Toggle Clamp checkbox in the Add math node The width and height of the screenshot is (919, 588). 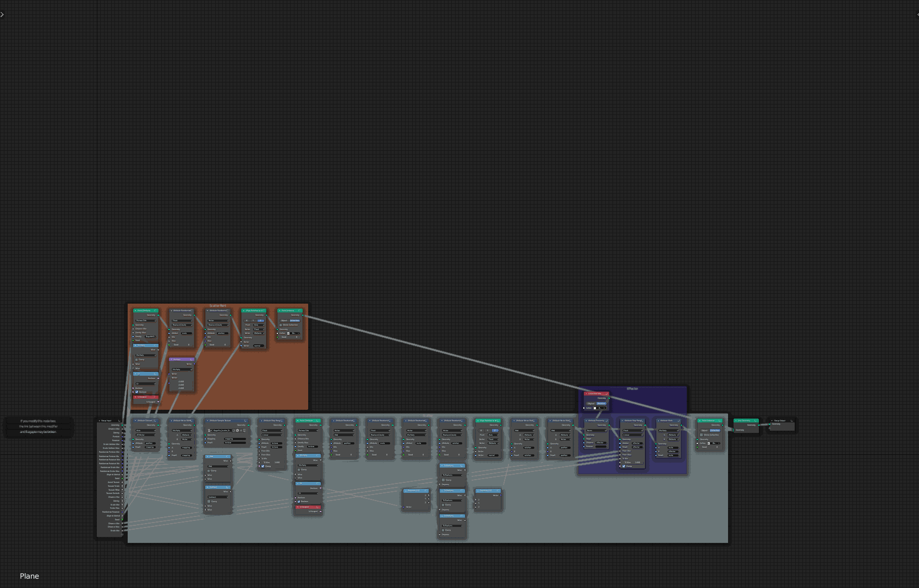coord(209,471)
